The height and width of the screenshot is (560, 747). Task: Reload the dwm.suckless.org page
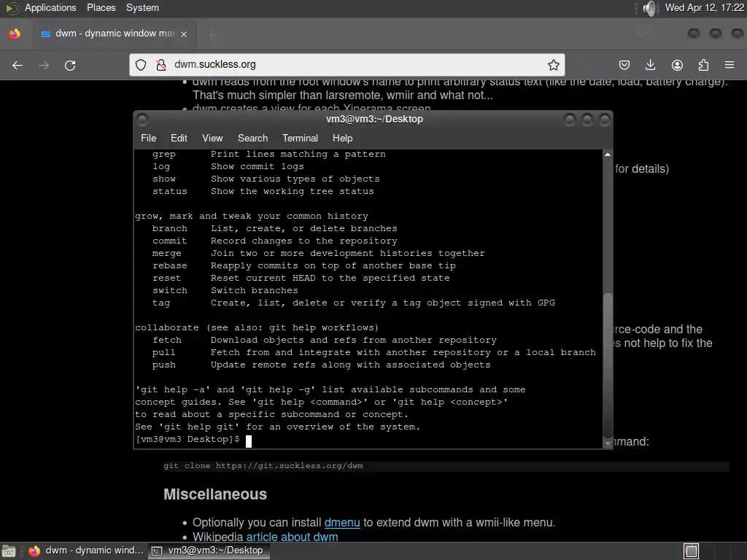(x=70, y=65)
